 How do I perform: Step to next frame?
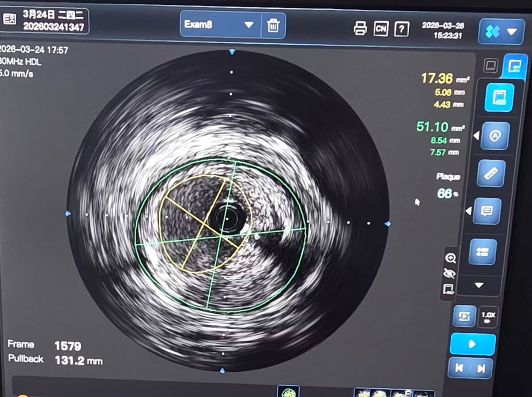481,368
